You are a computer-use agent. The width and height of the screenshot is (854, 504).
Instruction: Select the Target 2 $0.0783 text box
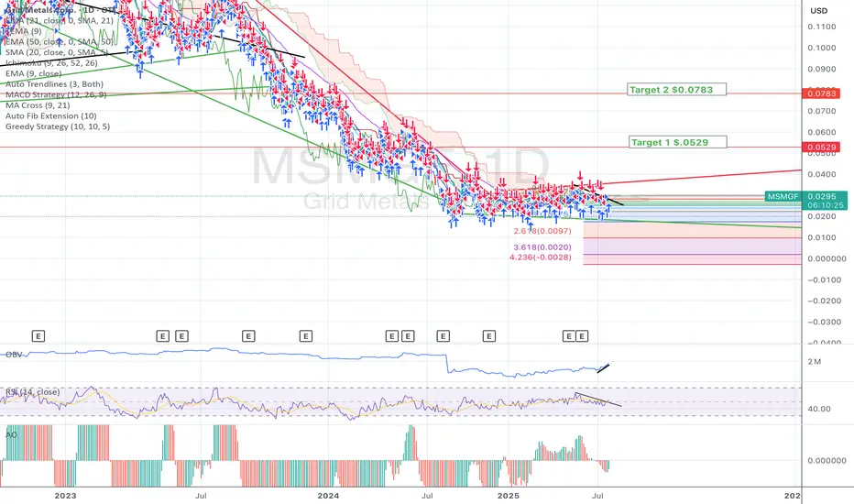coord(676,90)
